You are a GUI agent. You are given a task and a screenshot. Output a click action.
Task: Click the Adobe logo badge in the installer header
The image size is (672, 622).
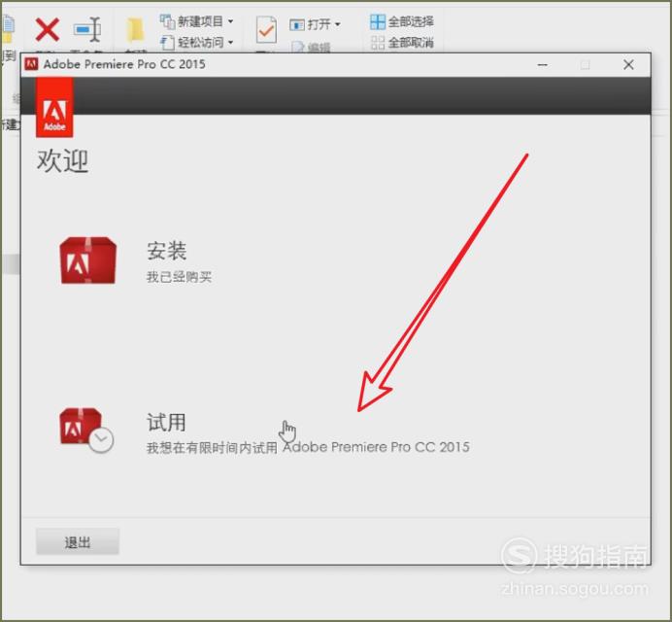point(54,107)
